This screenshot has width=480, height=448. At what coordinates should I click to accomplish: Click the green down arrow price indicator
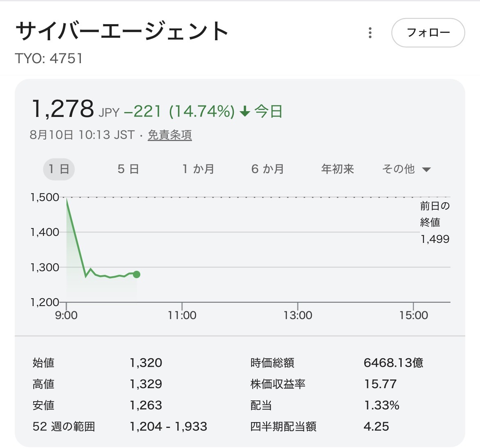[245, 111]
